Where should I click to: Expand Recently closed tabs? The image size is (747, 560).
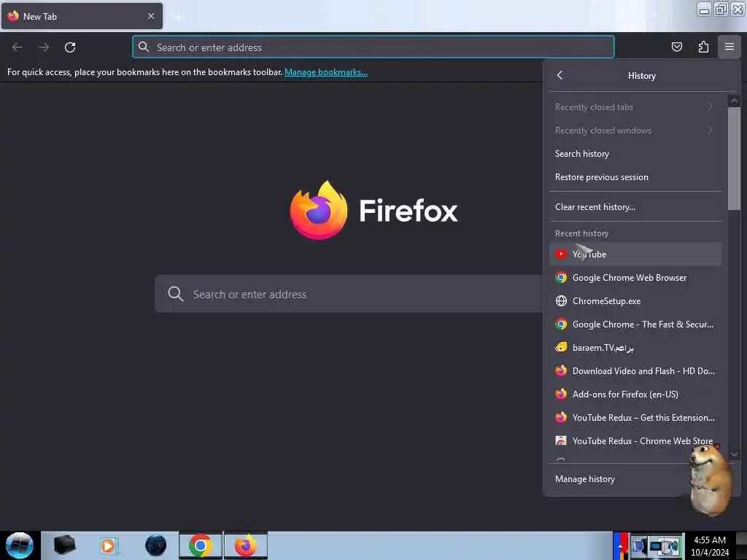coord(635,107)
